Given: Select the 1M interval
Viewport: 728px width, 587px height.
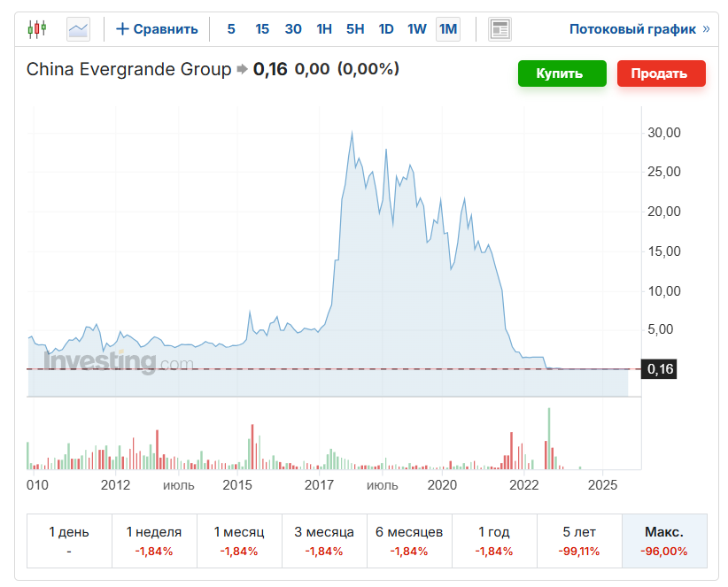Looking at the screenshot, I should pyautogui.click(x=448, y=29).
